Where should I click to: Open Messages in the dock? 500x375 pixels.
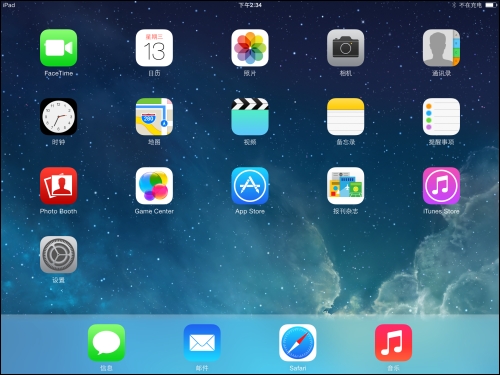click(x=106, y=343)
